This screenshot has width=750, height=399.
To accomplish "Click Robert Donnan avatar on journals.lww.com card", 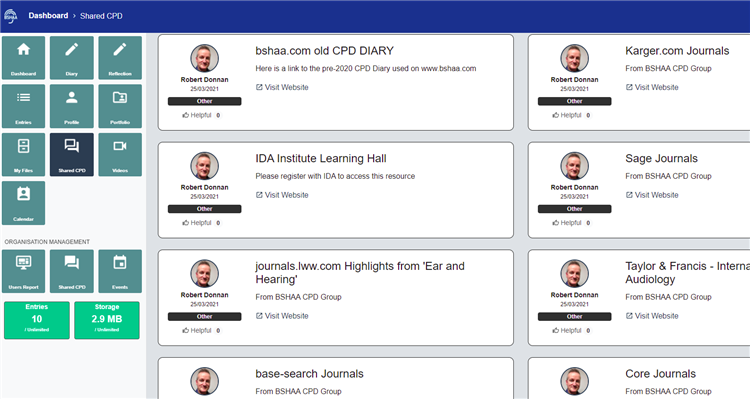I will 205,274.
